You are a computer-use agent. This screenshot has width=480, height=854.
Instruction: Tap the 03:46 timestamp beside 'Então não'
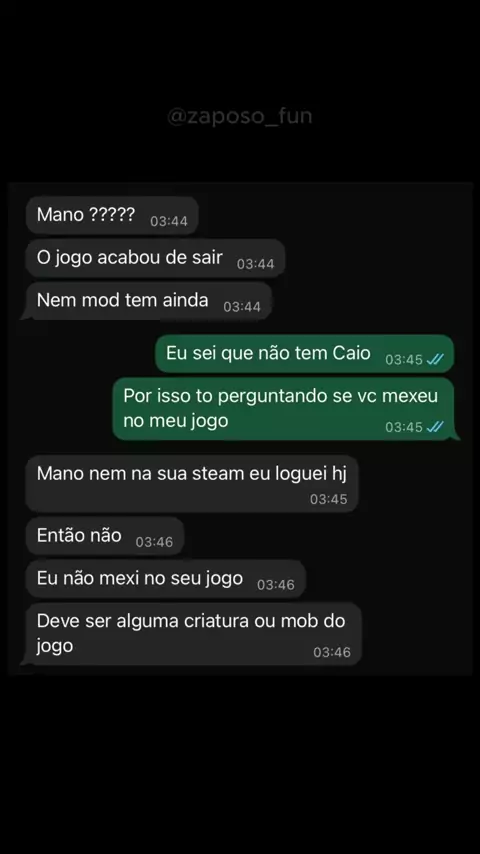154,542
